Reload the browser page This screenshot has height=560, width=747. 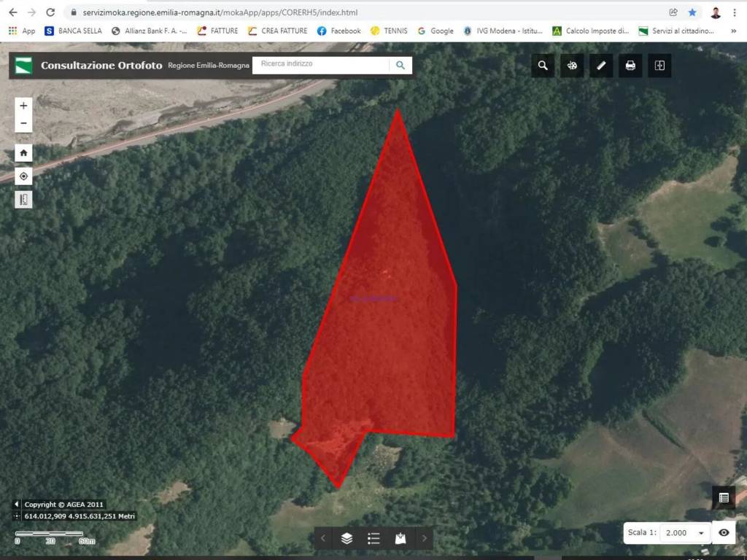pyautogui.click(x=50, y=12)
